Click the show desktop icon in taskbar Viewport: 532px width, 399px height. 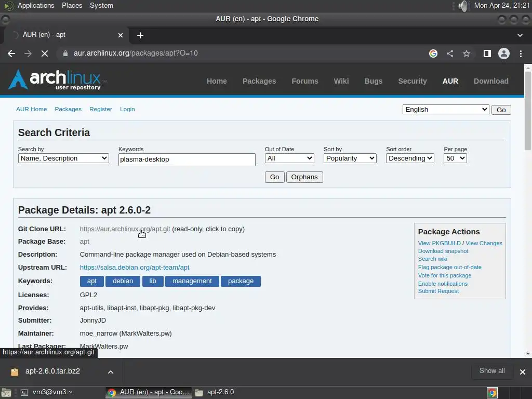coord(6,393)
